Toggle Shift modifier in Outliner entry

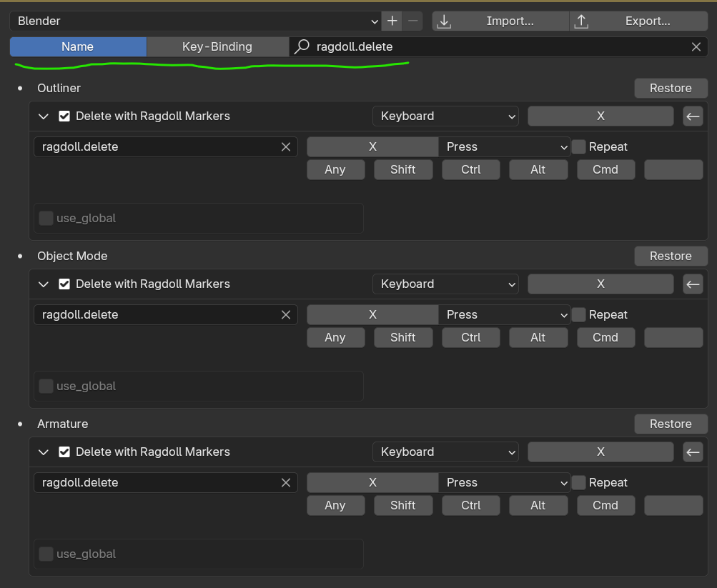tap(403, 169)
